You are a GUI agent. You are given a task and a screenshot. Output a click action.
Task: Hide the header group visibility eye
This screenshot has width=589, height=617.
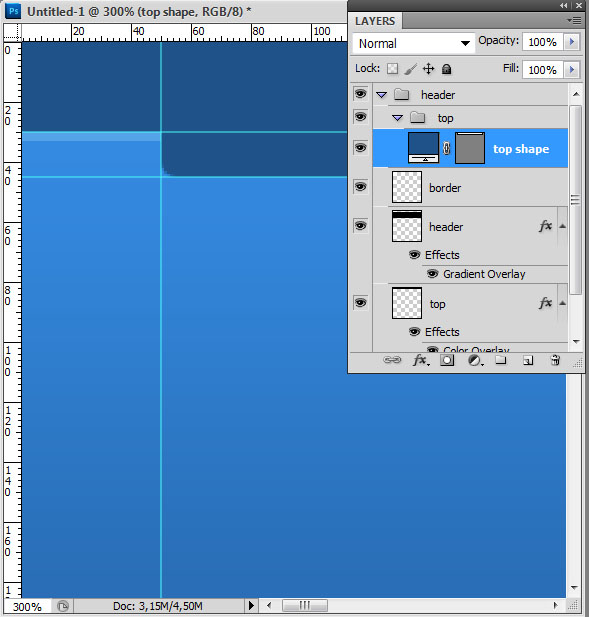(360, 94)
